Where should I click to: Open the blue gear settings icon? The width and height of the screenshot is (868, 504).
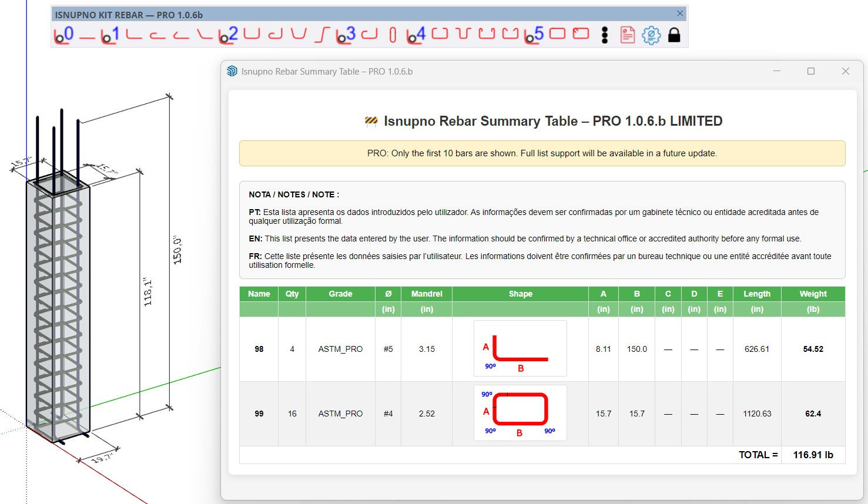pos(651,35)
